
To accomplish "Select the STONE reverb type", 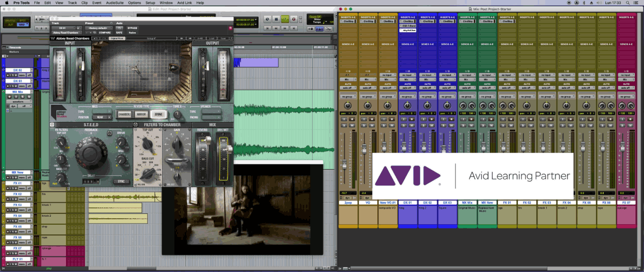I will pyautogui.click(x=158, y=114).
